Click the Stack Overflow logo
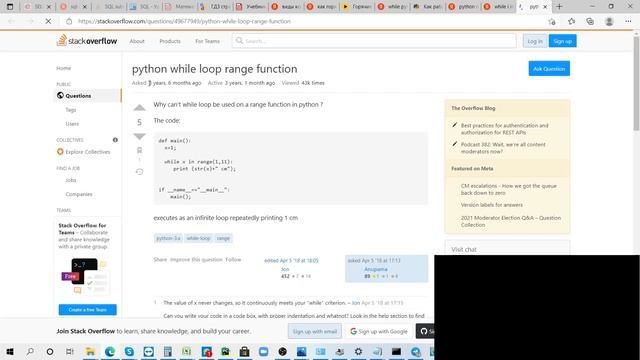 click(x=87, y=41)
